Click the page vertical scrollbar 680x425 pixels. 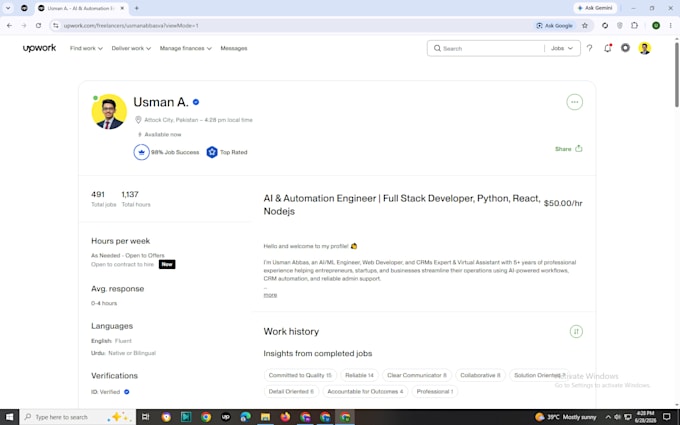677,74
